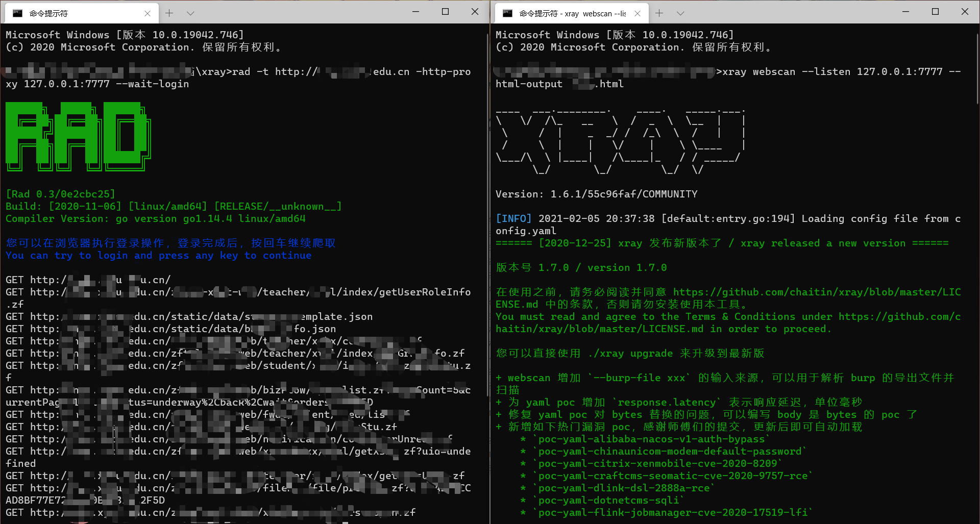Click the [INFO] log tag
The image size is (980, 524).
pos(513,218)
